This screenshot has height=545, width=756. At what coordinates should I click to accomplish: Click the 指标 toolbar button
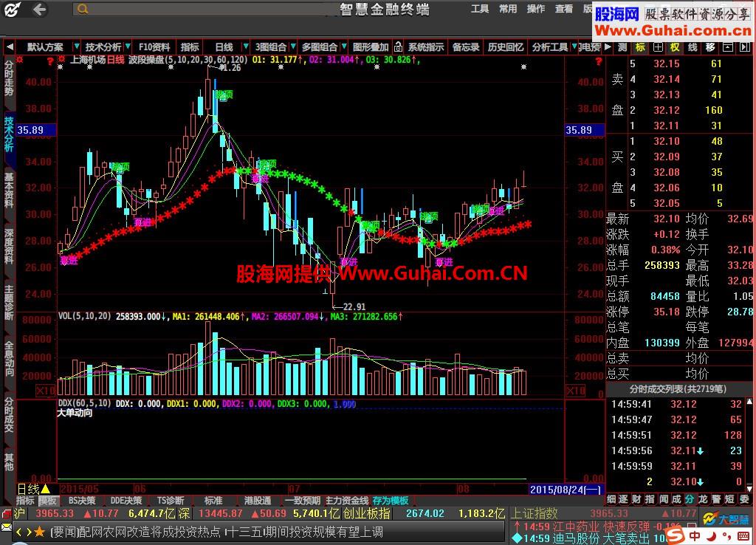click(x=190, y=47)
